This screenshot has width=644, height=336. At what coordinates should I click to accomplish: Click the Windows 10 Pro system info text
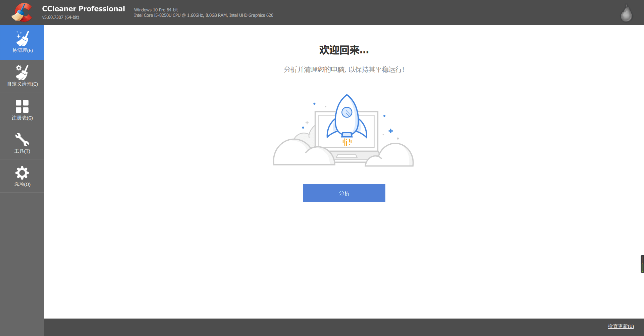(156, 10)
